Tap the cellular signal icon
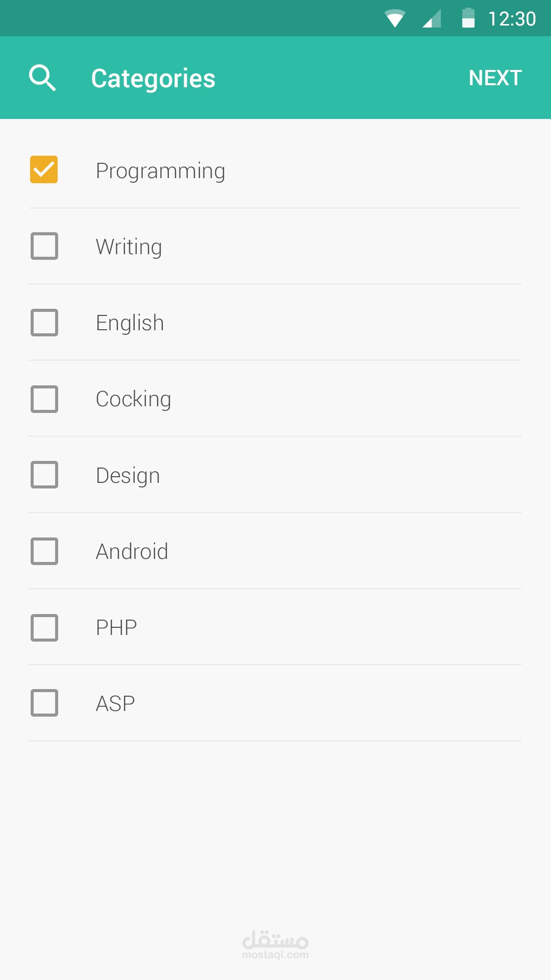The image size is (551, 980). tap(432, 19)
